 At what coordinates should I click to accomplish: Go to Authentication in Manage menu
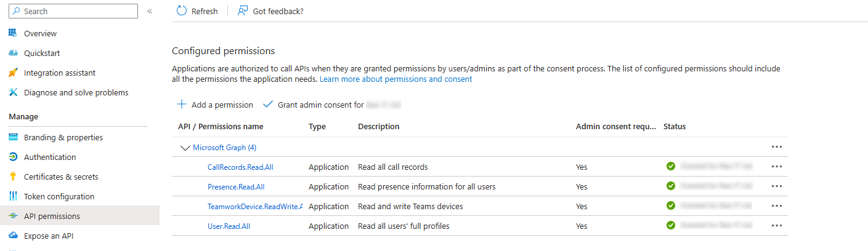(50, 157)
